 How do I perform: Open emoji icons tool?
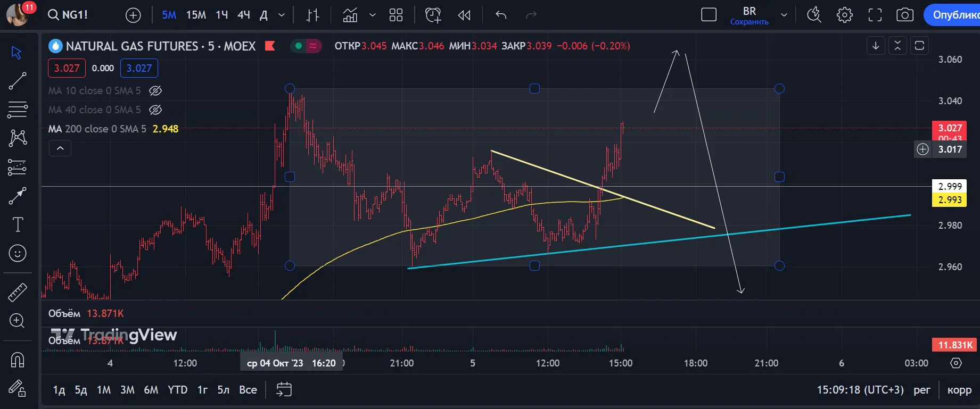18,253
